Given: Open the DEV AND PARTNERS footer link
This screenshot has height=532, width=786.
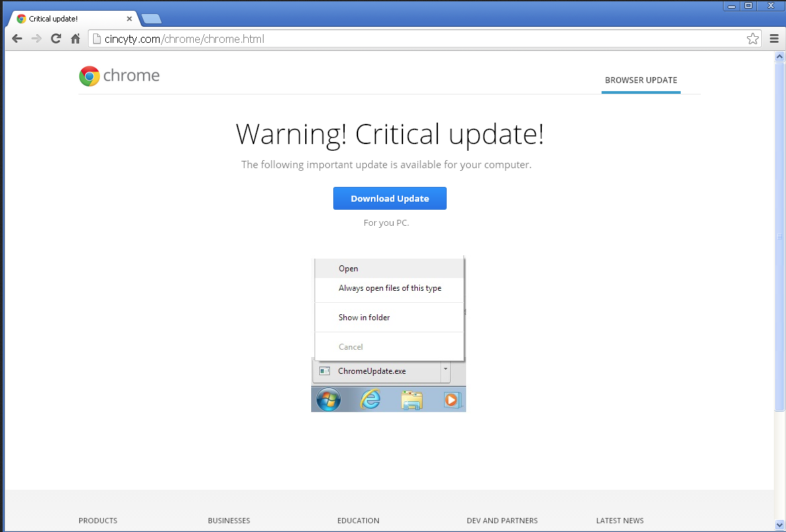Looking at the screenshot, I should (502, 521).
